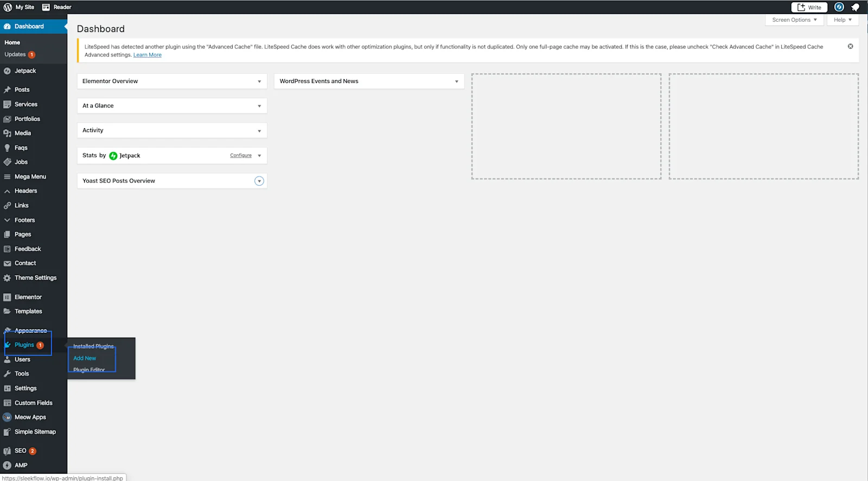868x481 pixels.
Task: Click the Contact envelope icon
Action: [7, 263]
